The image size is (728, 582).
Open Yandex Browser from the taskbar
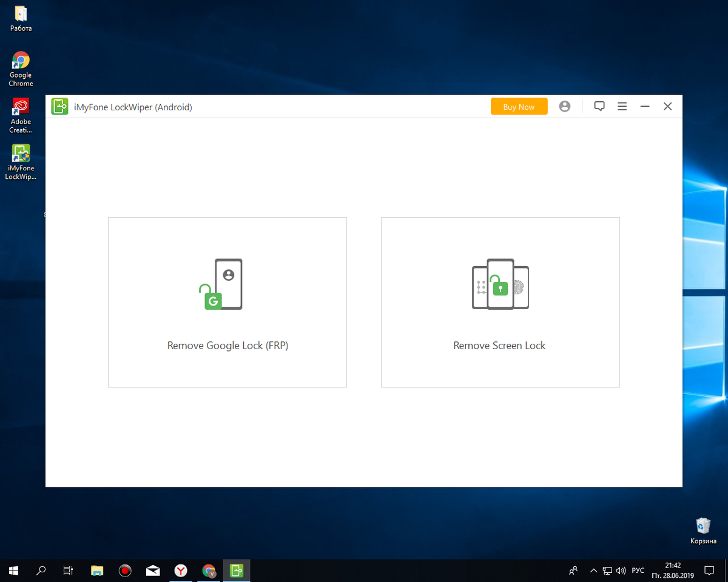click(181, 570)
